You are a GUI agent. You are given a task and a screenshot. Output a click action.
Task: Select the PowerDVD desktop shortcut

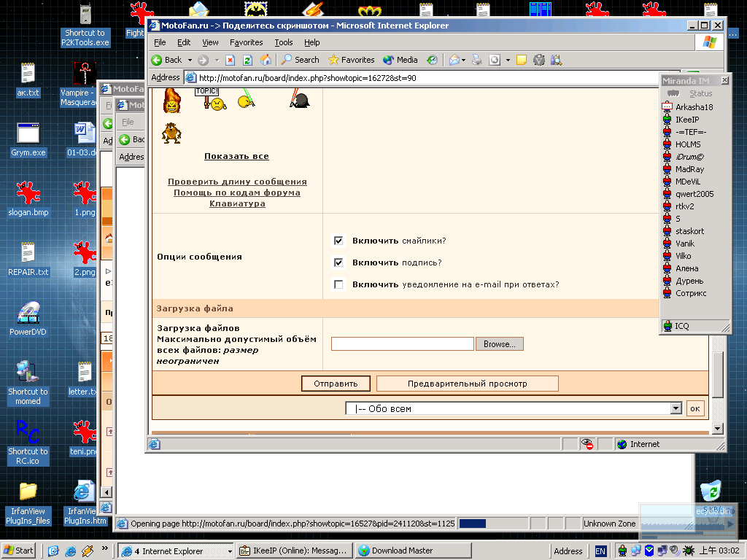click(x=28, y=319)
